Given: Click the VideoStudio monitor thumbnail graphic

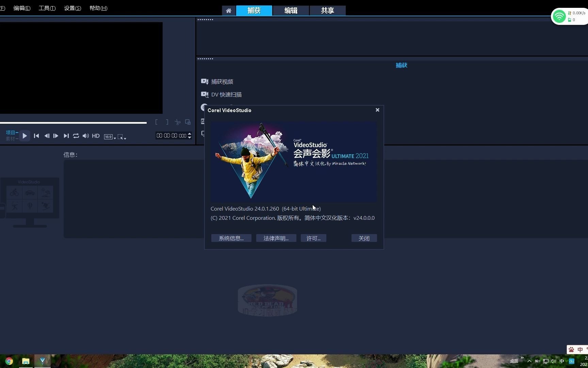Looking at the screenshot, I should [30, 202].
